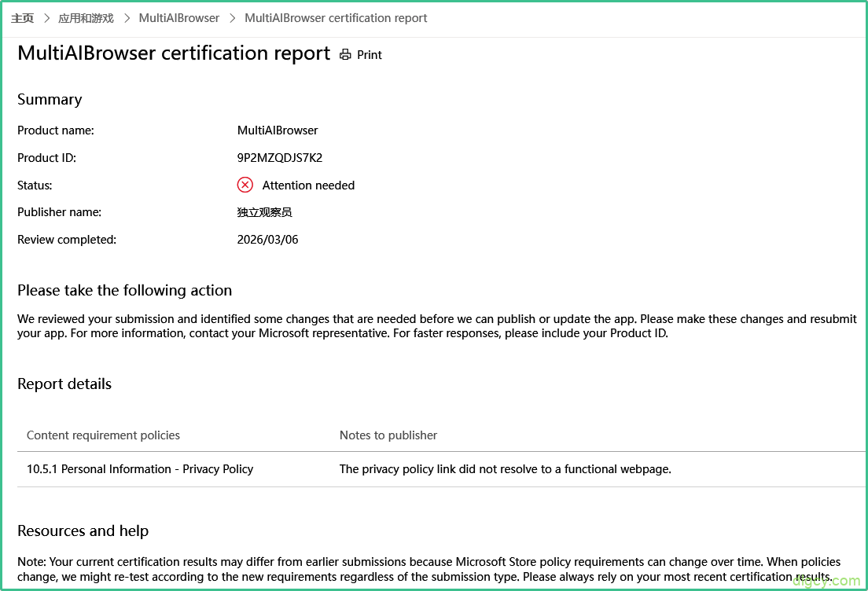Navigate to MultiAIBrowser breadcrumb link
The width and height of the screenshot is (868, 591).
pyautogui.click(x=179, y=18)
